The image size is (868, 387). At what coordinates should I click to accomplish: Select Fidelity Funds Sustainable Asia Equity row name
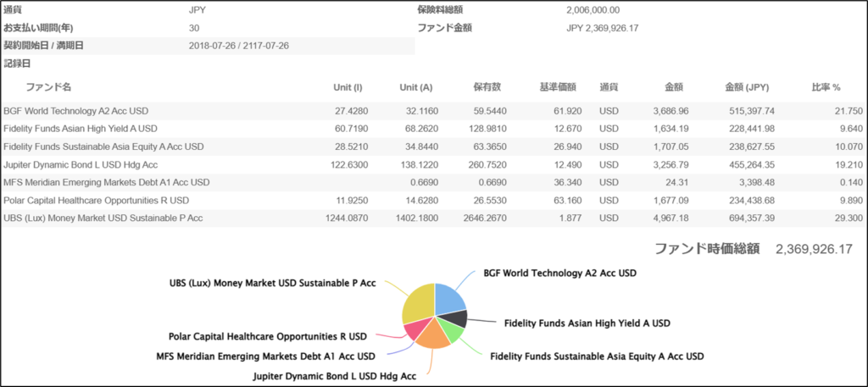coord(103,147)
